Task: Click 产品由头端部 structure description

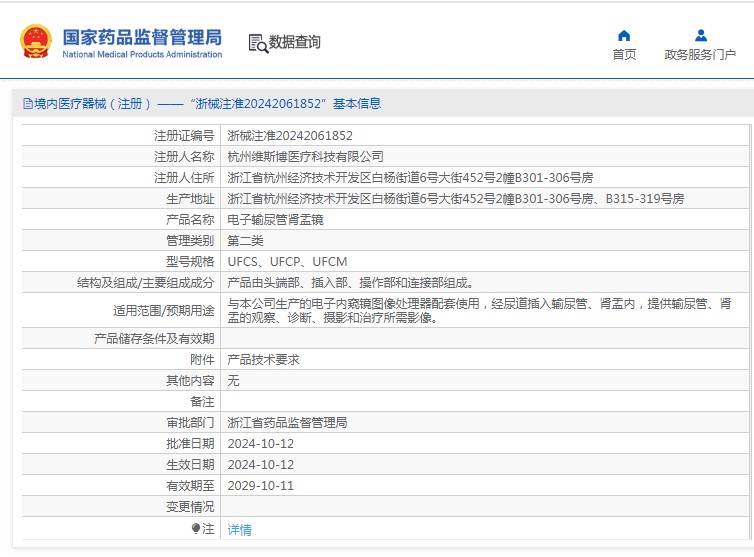Action: (x=351, y=282)
